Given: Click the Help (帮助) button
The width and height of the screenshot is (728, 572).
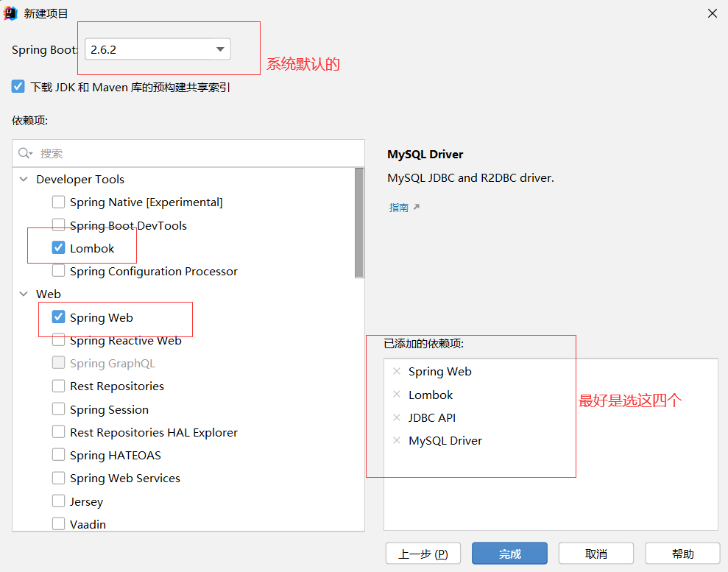Looking at the screenshot, I should (682, 554).
